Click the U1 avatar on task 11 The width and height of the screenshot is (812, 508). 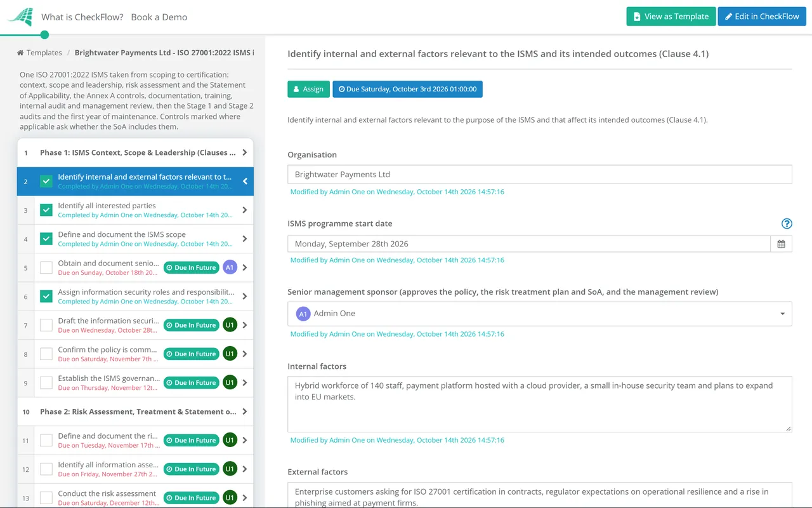click(230, 440)
